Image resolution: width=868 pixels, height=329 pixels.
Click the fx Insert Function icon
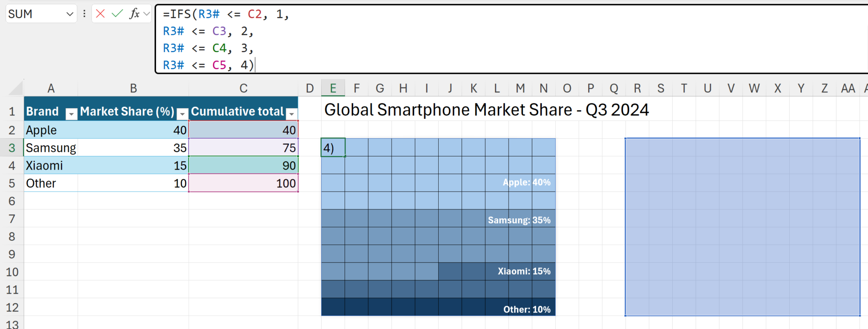[134, 14]
